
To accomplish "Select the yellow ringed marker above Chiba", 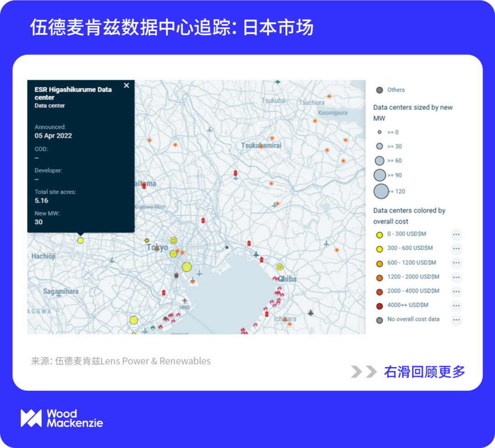I will click(x=280, y=267).
